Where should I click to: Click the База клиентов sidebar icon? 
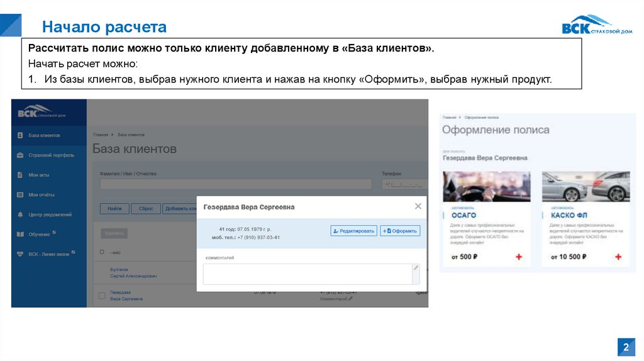click(20, 135)
